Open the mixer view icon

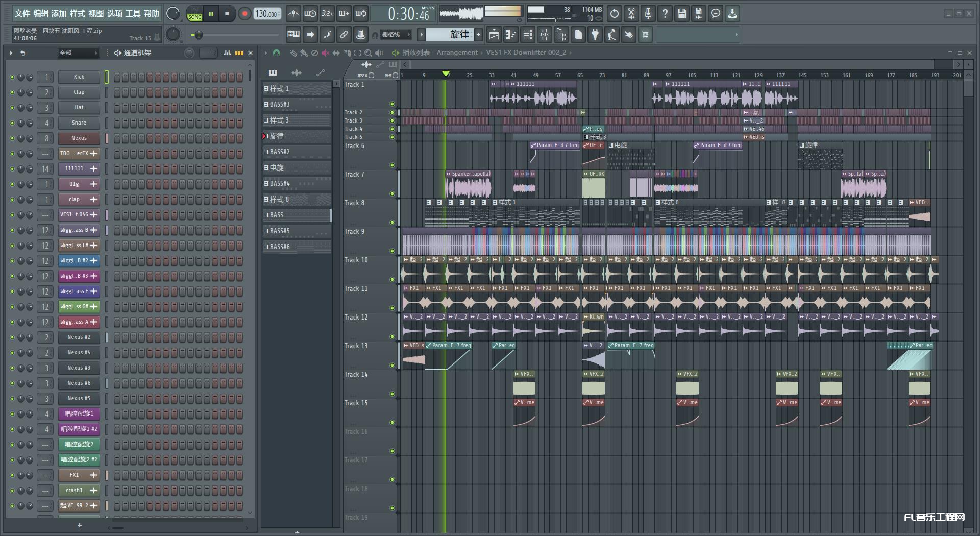(545, 35)
